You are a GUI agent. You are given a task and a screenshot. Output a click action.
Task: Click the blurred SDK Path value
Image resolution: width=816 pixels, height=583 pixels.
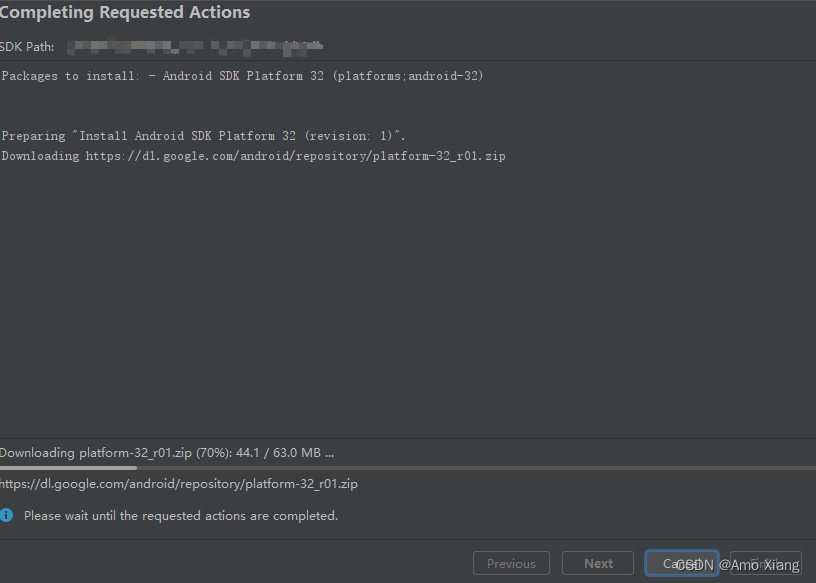click(196, 46)
